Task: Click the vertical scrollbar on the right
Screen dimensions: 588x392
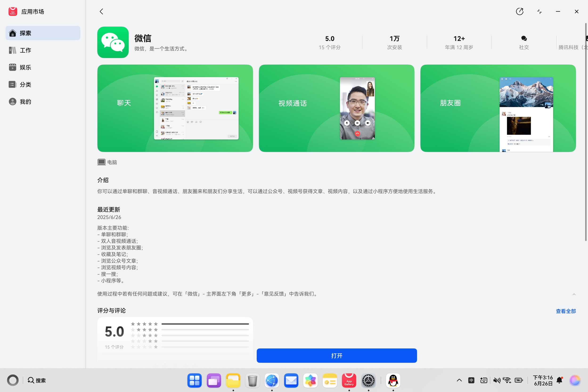Action: tap(585, 132)
